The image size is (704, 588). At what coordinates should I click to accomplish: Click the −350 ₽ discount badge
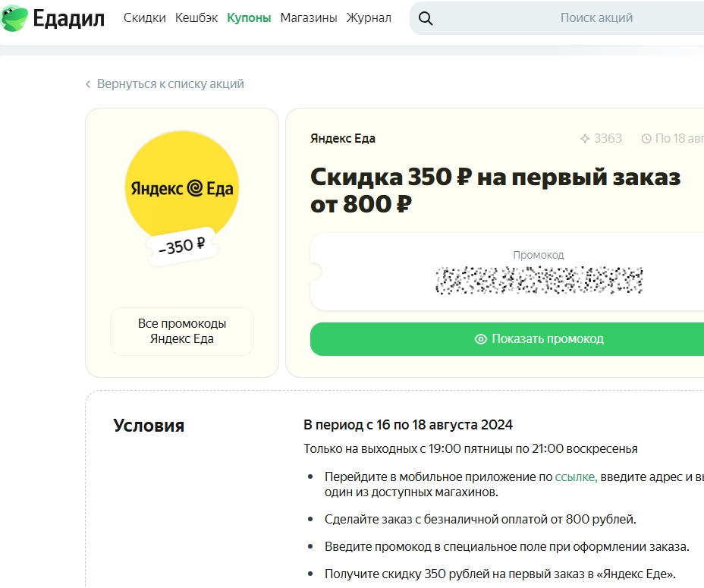[x=182, y=246]
